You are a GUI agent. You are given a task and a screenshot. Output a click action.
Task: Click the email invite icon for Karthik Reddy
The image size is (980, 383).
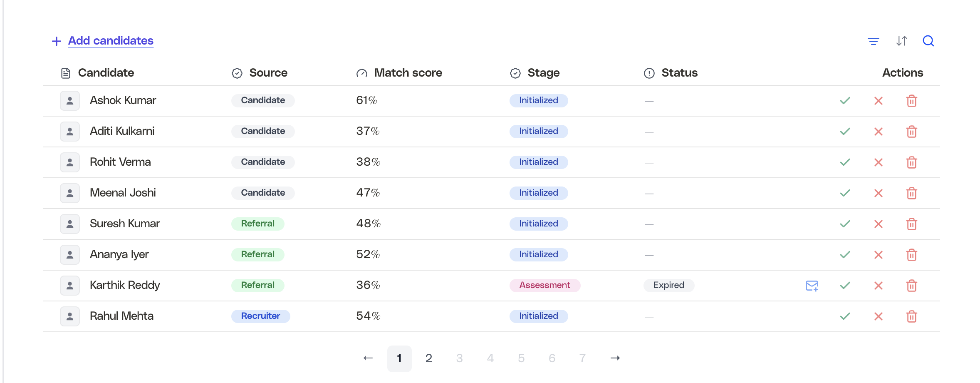[811, 286]
